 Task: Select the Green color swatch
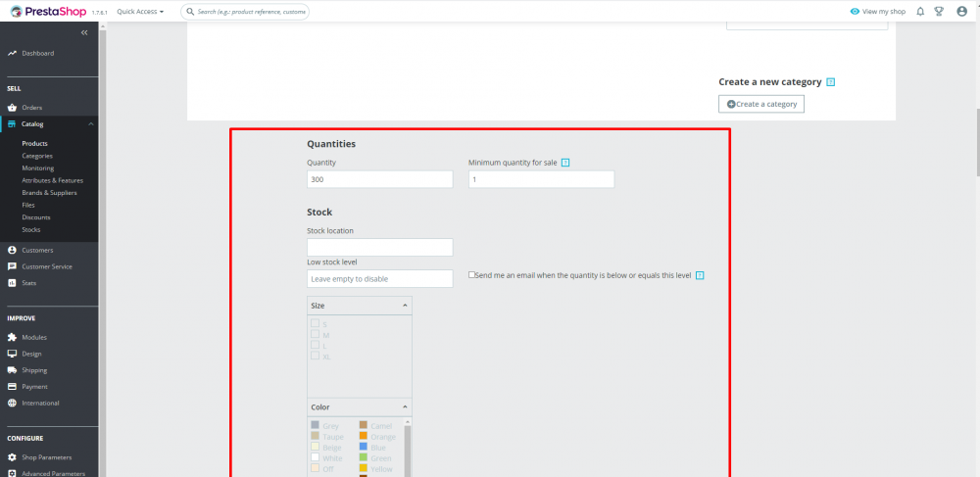click(x=364, y=457)
